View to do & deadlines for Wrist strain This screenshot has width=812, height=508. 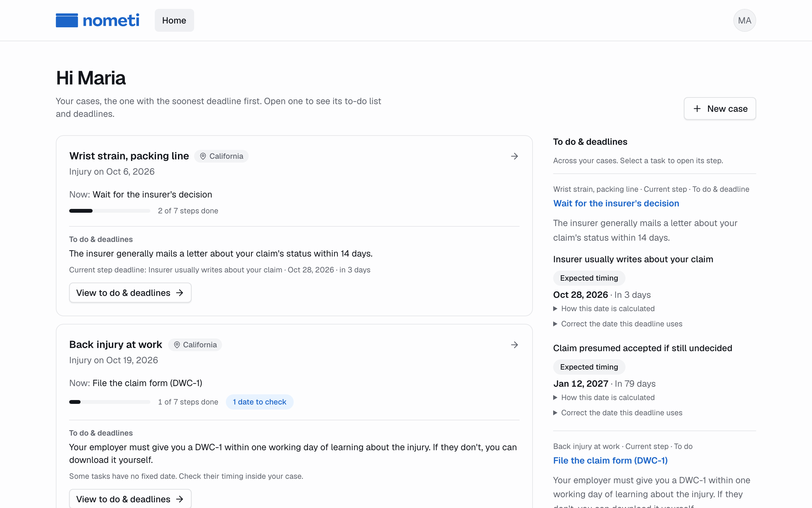point(130,293)
